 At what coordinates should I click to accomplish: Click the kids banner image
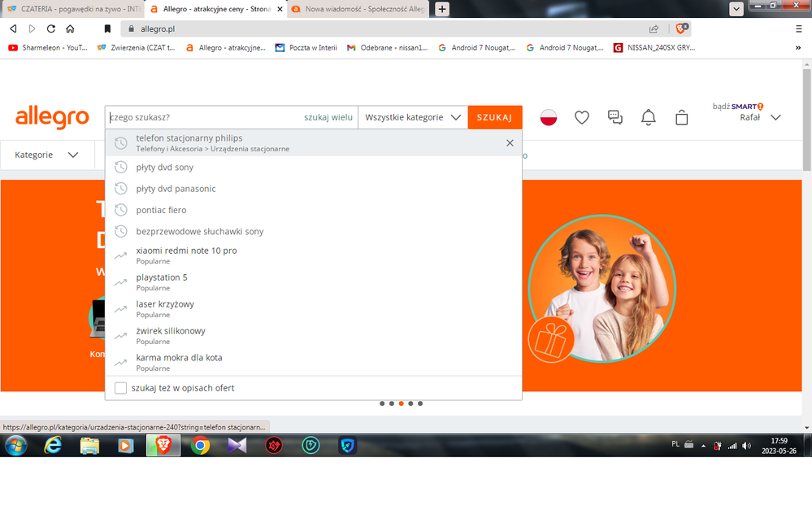601,288
